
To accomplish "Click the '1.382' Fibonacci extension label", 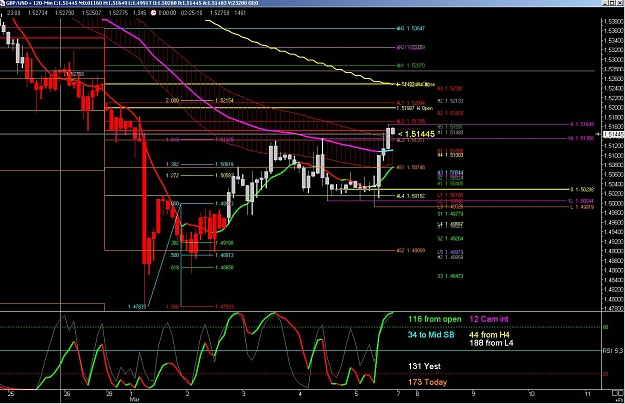I will pyautogui.click(x=173, y=164).
